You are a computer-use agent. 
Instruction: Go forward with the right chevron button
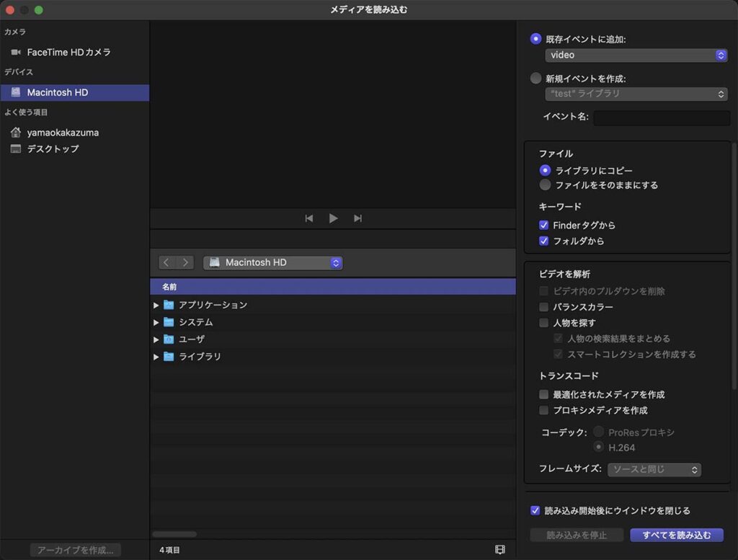pos(186,262)
